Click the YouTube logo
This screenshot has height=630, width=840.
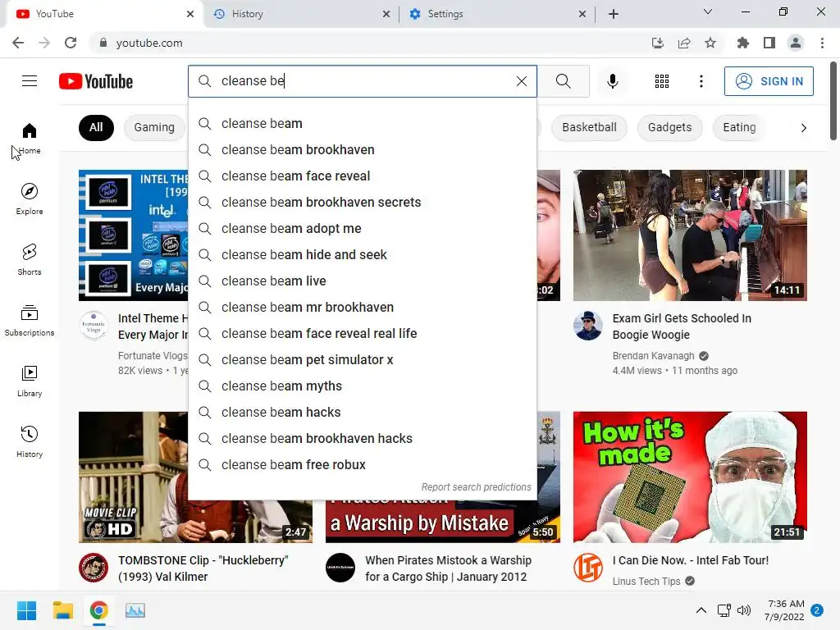[96, 81]
